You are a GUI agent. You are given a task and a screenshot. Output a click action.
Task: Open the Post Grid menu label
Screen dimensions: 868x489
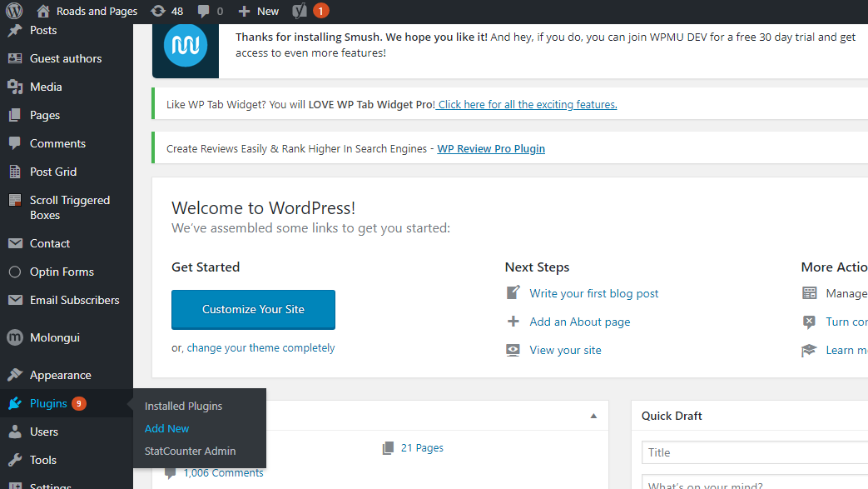(x=53, y=172)
